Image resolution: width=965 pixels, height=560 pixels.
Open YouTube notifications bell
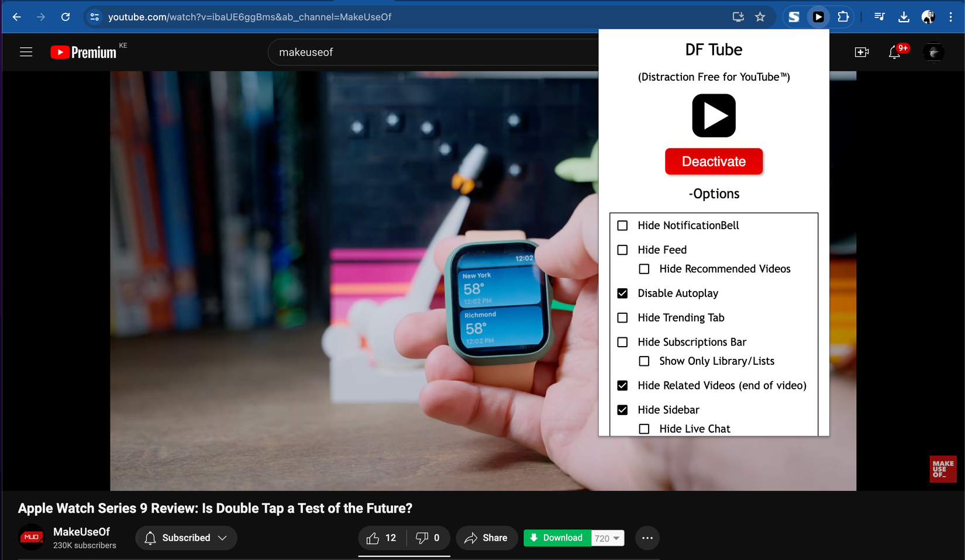(894, 53)
